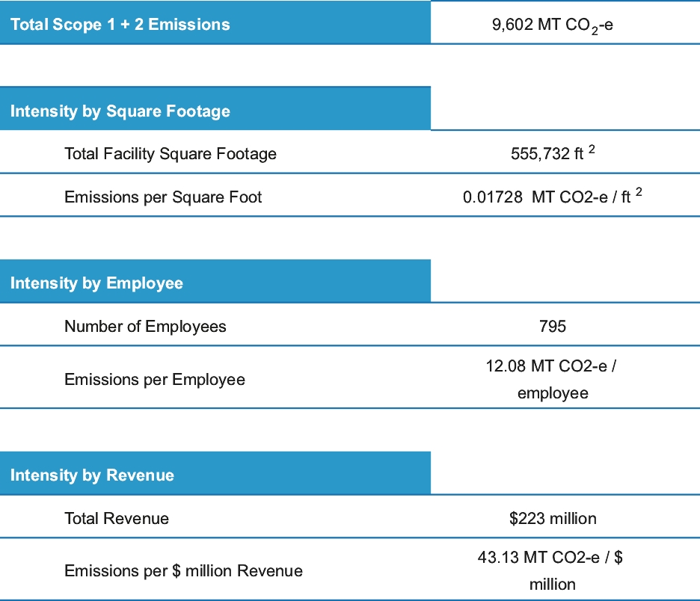The width and height of the screenshot is (700, 601).
Task: Click the 12.08 MT CO2-e per employee value
Action: pyautogui.click(x=552, y=379)
